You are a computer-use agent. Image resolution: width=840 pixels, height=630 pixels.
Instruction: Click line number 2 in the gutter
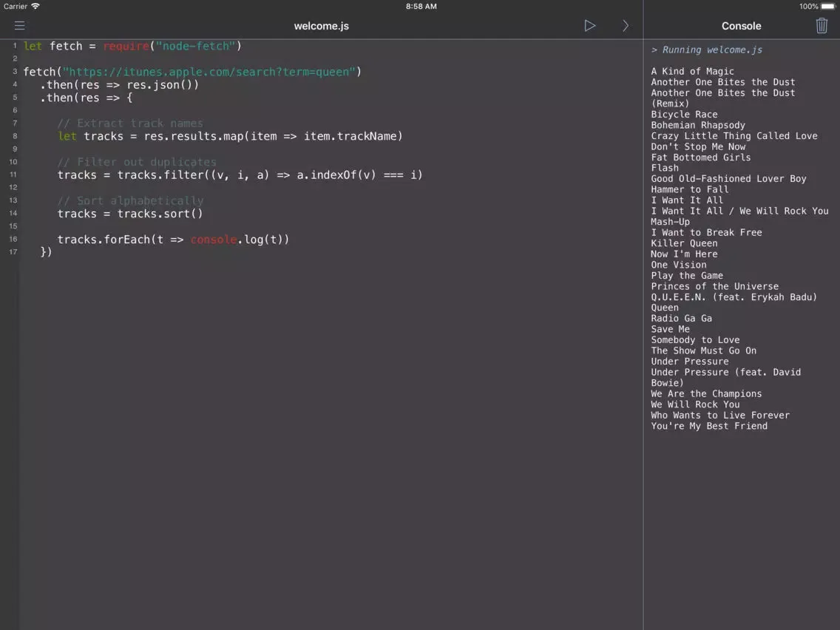pos(15,59)
